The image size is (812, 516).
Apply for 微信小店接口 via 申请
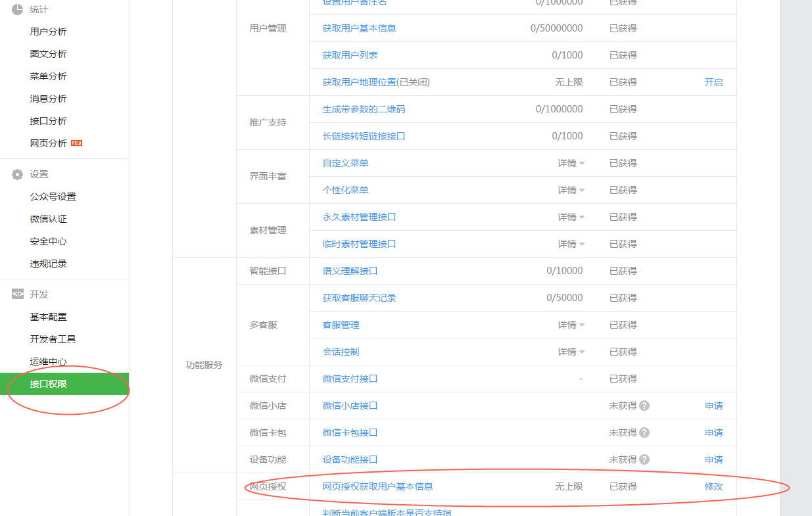coord(713,406)
